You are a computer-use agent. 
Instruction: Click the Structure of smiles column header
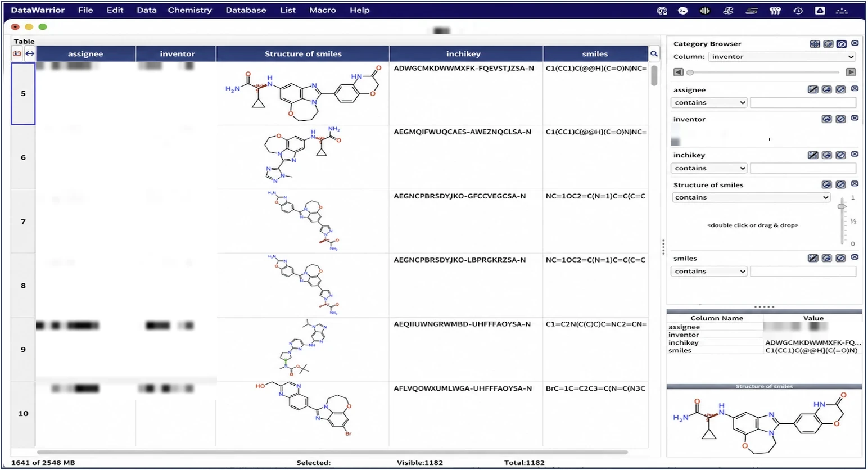pos(303,54)
